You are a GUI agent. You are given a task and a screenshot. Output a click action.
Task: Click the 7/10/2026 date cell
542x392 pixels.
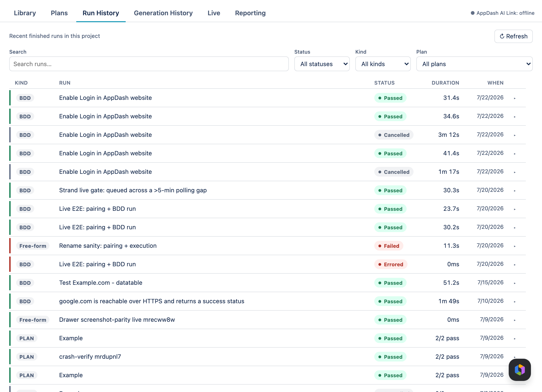[490, 301]
